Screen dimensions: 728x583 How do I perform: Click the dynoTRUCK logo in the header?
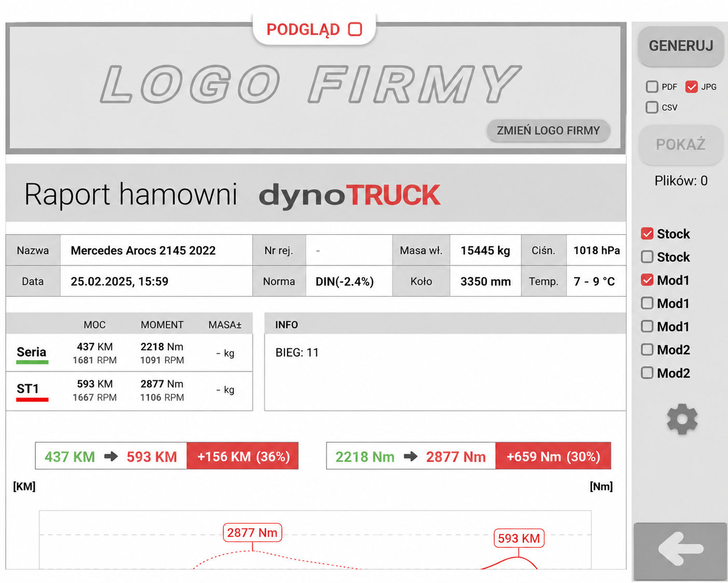point(349,195)
